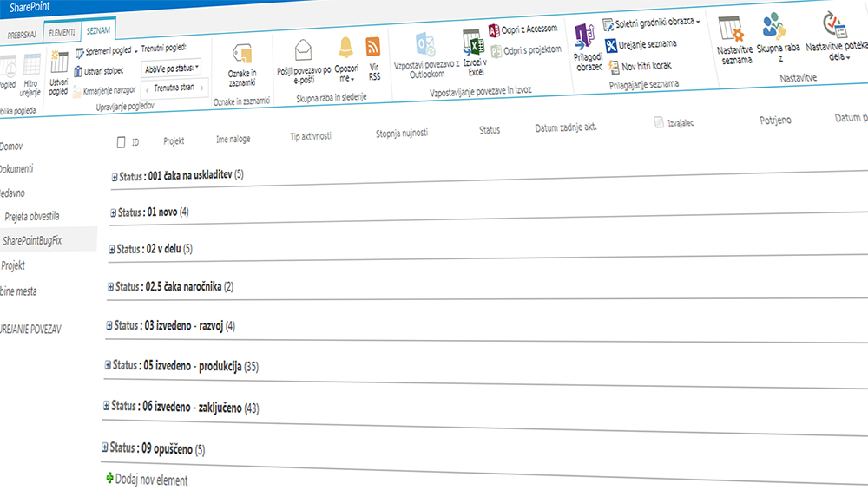Image resolution: width=868 pixels, height=503 pixels.
Task: Sort list by Stopnja nujnosti column header
Action: pyautogui.click(x=401, y=133)
